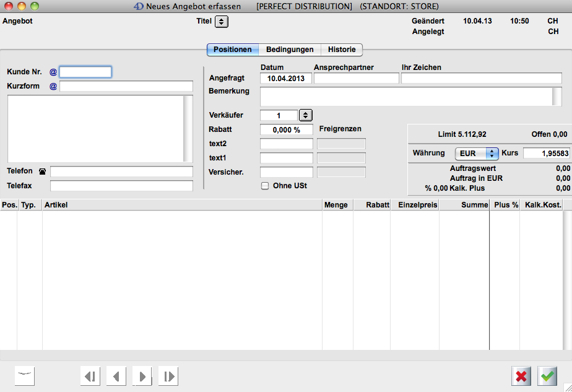This screenshot has width=572, height=392.
Task: Enable the Ohne USt checkbox
Action: 265,186
